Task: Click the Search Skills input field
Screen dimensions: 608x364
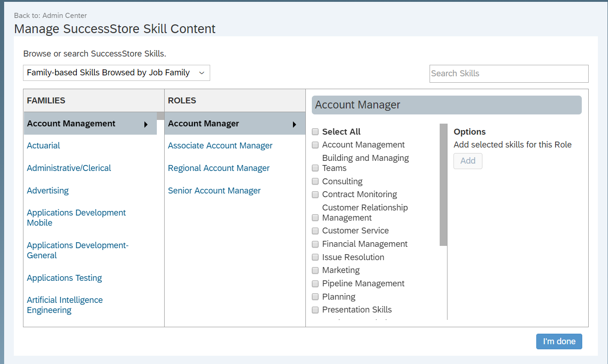Action: pos(509,74)
